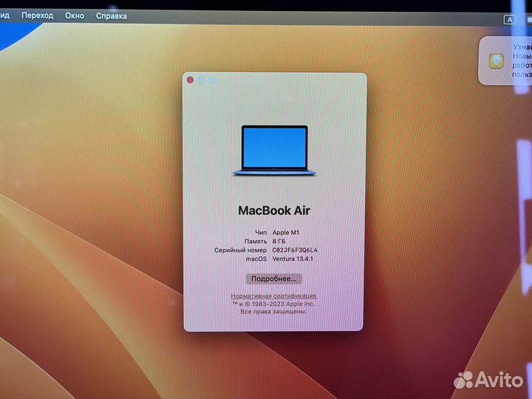
Task: Click the MacBook Air laptop image
Action: [x=274, y=151]
